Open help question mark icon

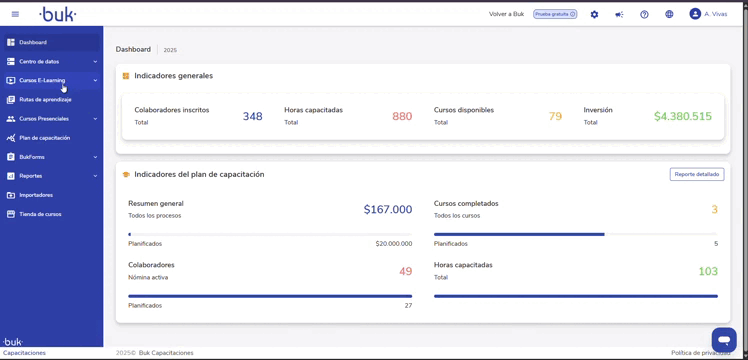click(x=644, y=14)
